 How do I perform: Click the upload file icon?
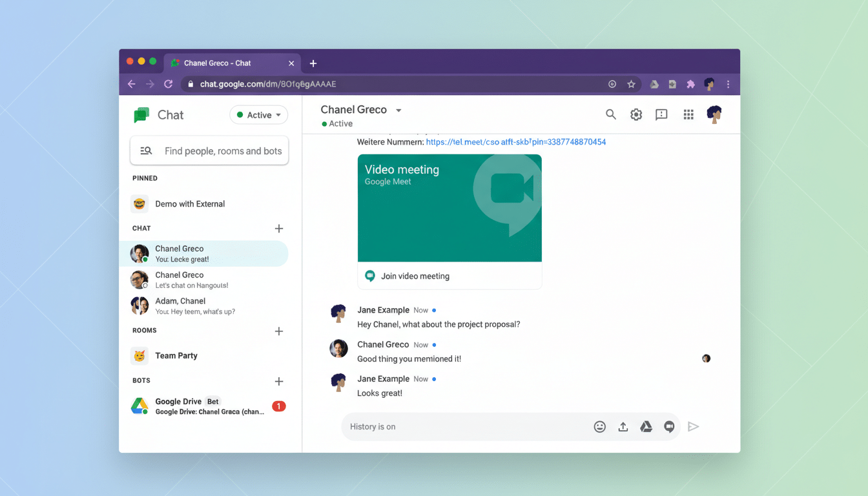[623, 427]
